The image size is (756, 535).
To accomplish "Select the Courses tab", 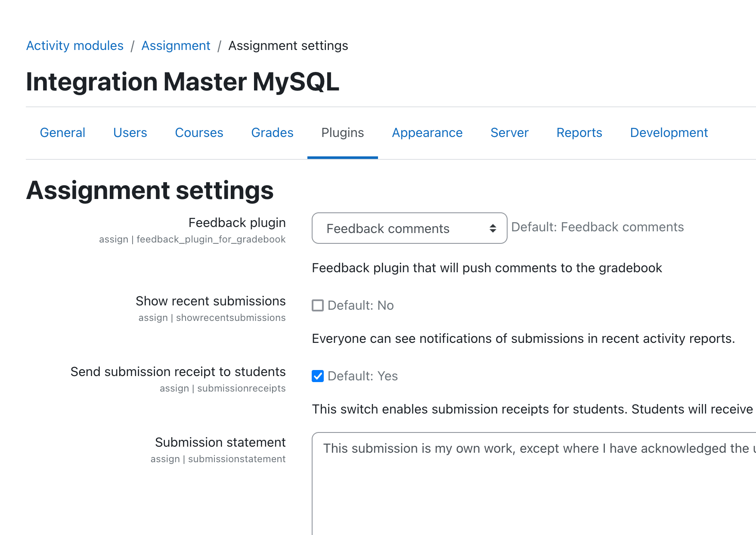I will point(199,133).
